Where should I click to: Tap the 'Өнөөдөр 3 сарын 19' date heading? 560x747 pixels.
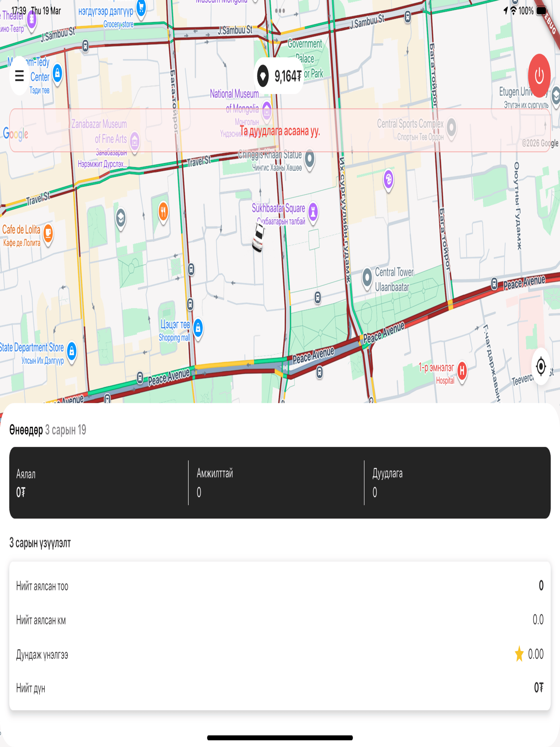[x=47, y=430]
